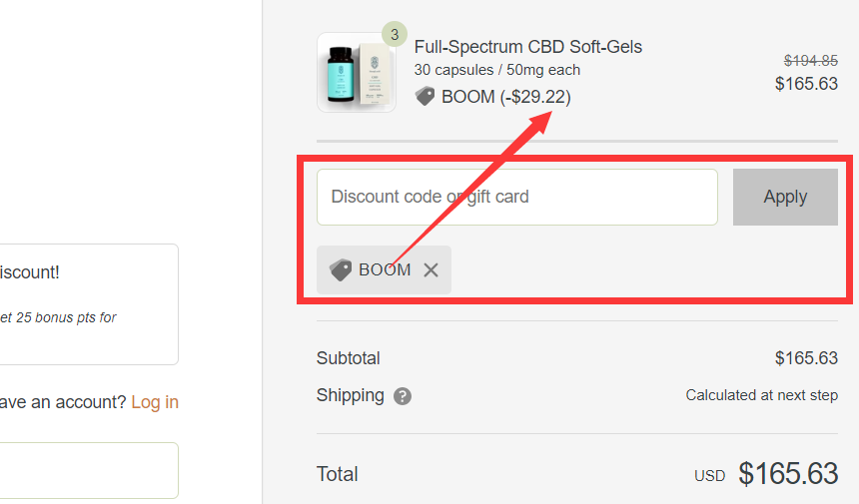Click the USD currency label
Viewport: 859px width, 504px height.
[x=709, y=476]
